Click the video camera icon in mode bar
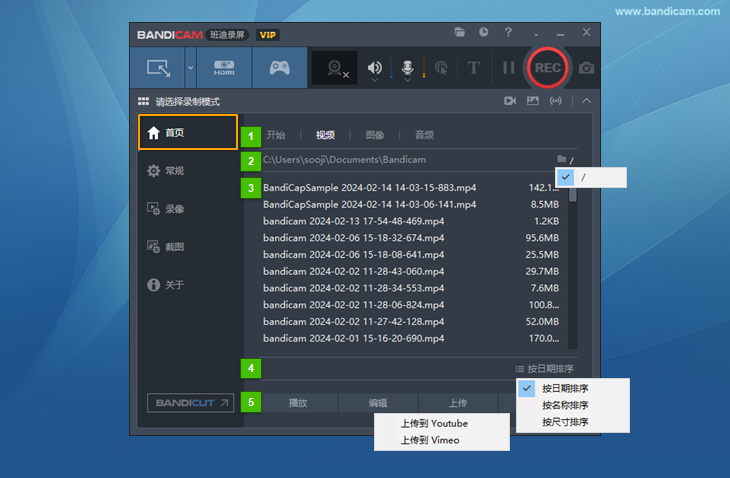 (x=510, y=101)
